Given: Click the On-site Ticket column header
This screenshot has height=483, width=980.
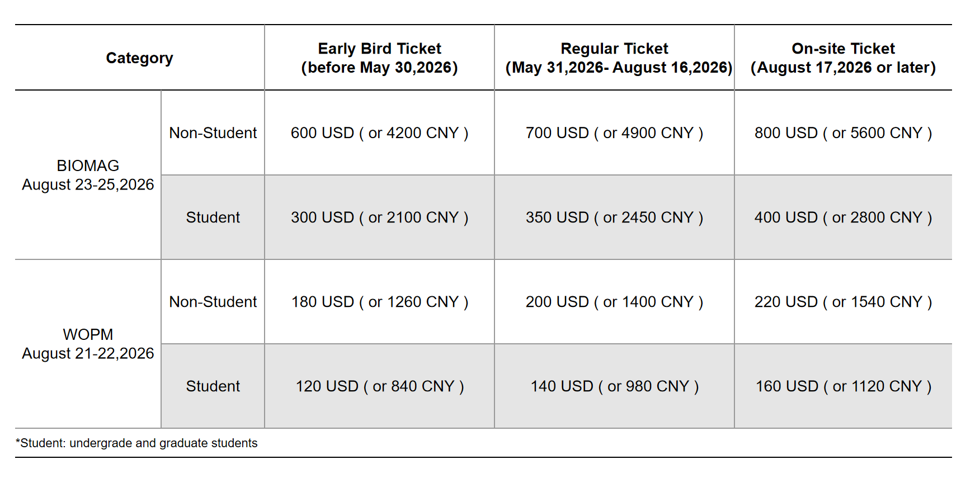Looking at the screenshot, I should coord(843,58).
